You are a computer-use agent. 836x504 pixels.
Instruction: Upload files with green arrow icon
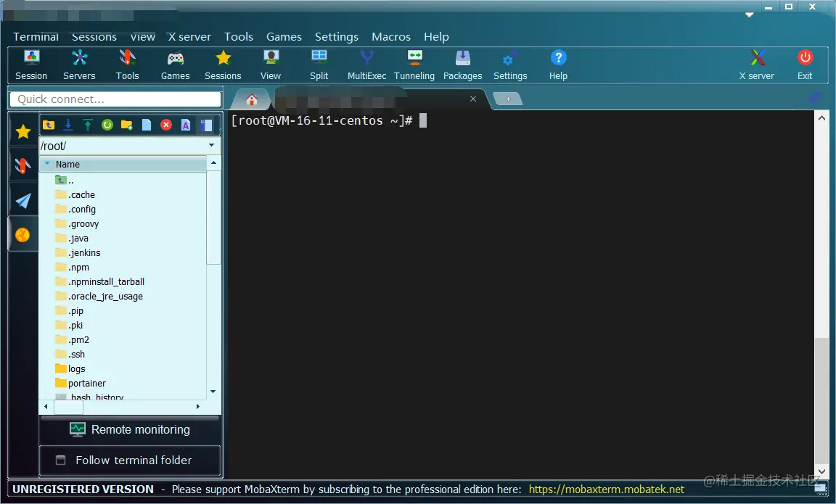88,125
